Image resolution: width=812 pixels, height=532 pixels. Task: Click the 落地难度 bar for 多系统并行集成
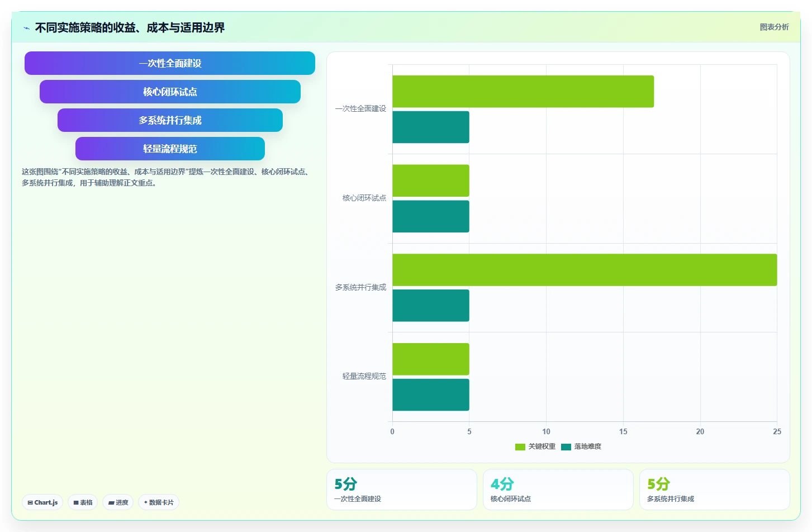tap(431, 306)
